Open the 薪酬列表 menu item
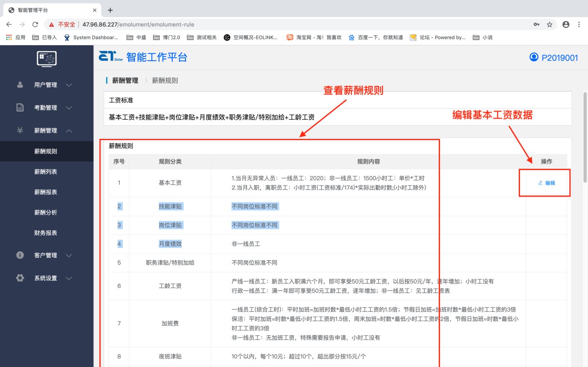588x367 pixels. (46, 172)
